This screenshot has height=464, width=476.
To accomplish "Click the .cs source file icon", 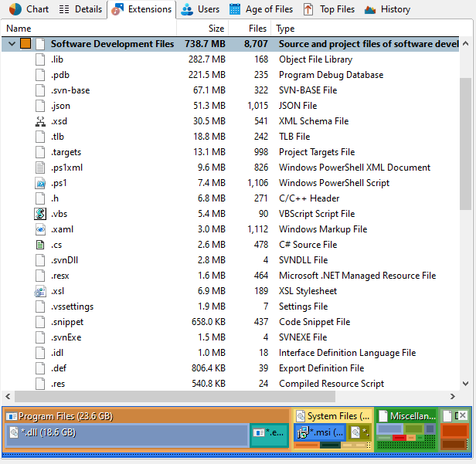I will [40, 245].
